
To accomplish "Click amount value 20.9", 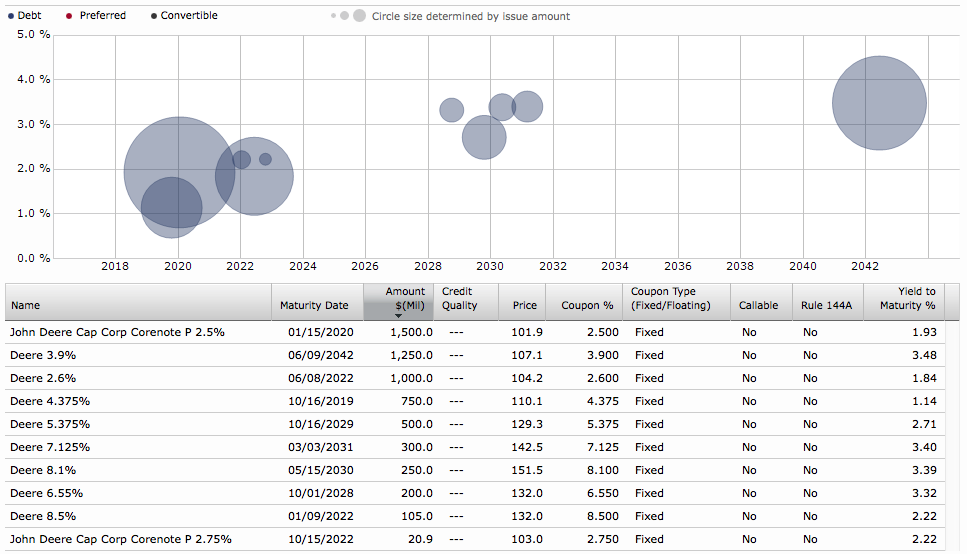I will click(420, 539).
